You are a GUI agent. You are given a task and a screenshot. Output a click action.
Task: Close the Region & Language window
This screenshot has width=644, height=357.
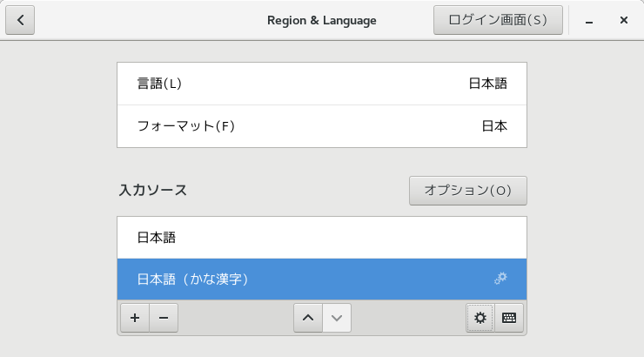[624, 20]
